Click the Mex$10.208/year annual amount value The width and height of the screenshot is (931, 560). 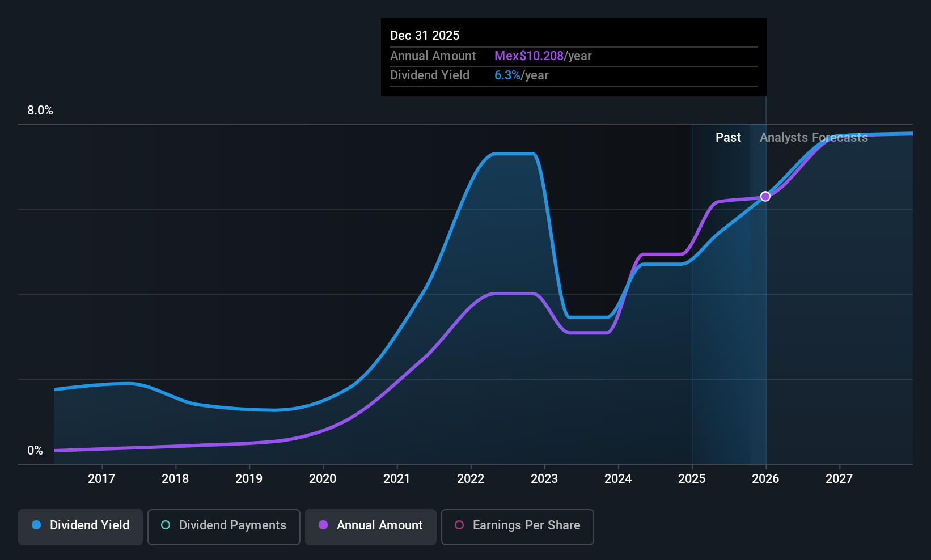(543, 56)
